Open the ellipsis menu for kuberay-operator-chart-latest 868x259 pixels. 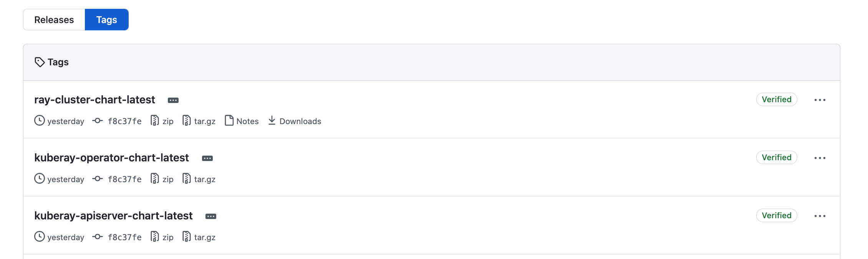click(x=820, y=158)
